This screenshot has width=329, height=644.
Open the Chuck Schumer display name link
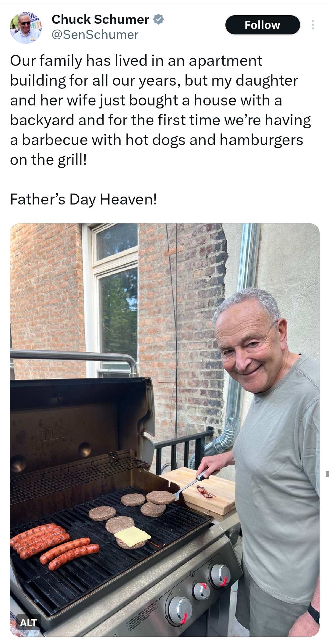click(x=100, y=20)
